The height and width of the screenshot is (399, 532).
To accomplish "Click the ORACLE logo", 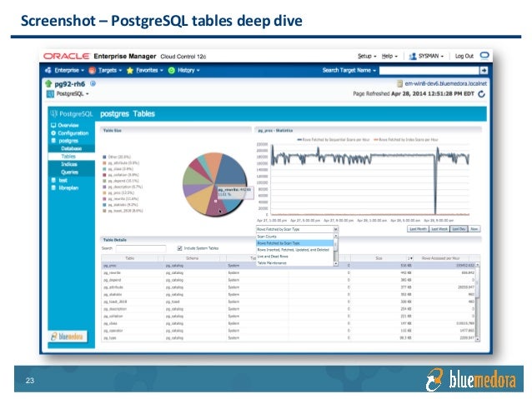I will coord(66,57).
